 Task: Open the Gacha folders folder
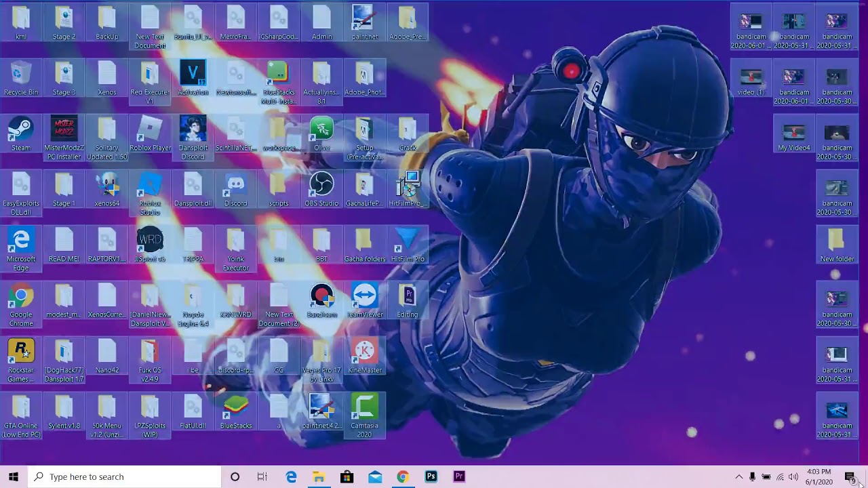tap(365, 245)
